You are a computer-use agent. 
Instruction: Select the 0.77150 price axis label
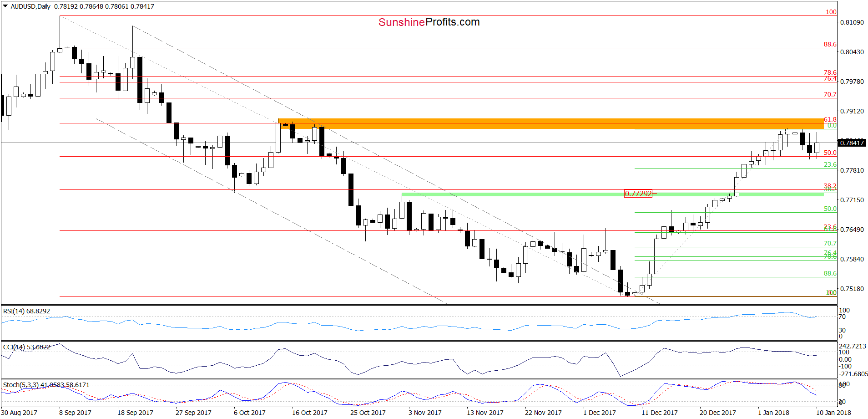pyautogui.click(x=852, y=200)
